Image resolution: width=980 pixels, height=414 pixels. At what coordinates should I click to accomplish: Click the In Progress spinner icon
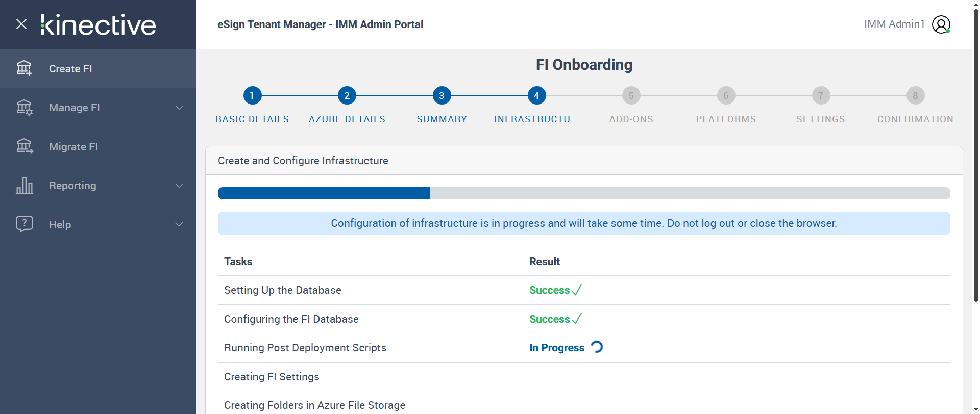coord(597,347)
